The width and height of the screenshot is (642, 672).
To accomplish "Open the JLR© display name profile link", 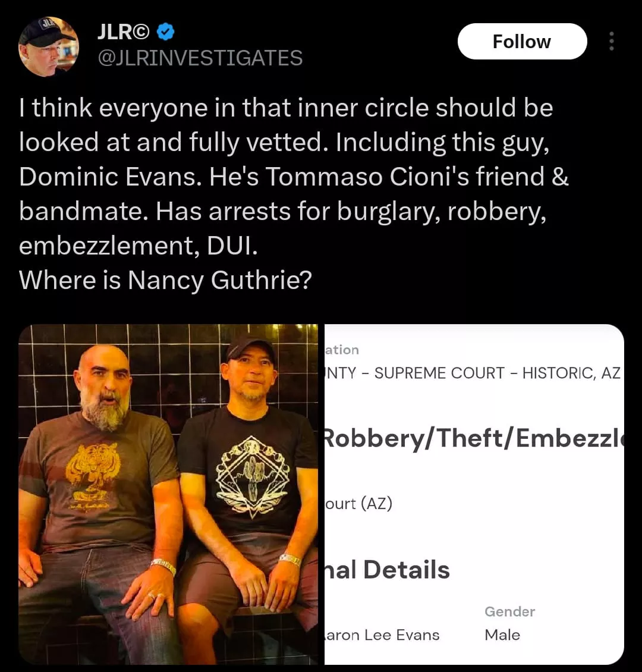I will click(123, 32).
